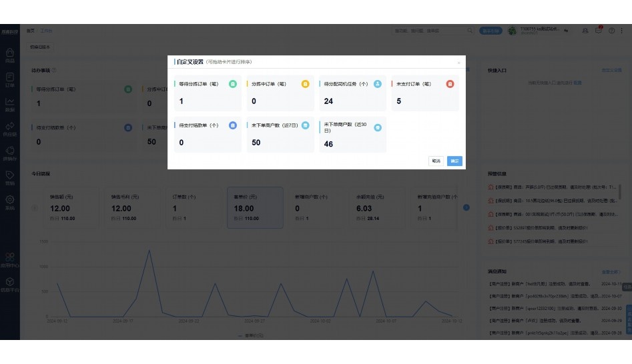Open 订单 in the left sidebar

pyautogui.click(x=10, y=79)
